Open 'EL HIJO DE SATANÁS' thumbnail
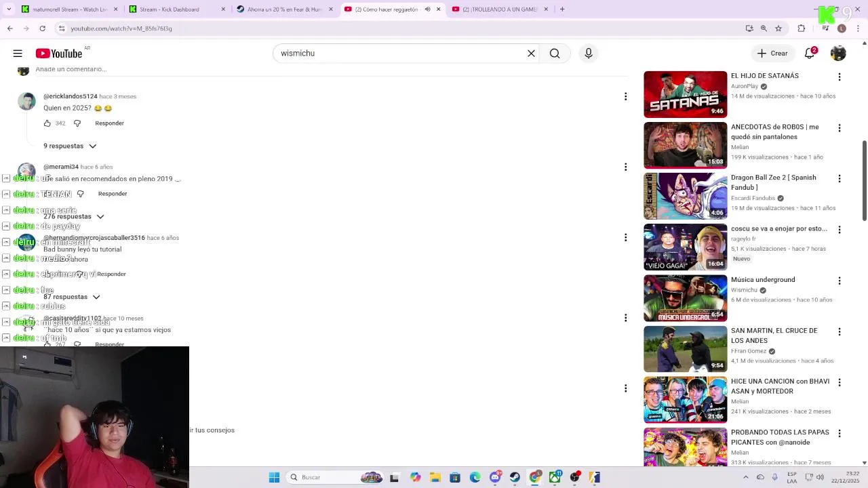This screenshot has height=488, width=868. point(685,94)
